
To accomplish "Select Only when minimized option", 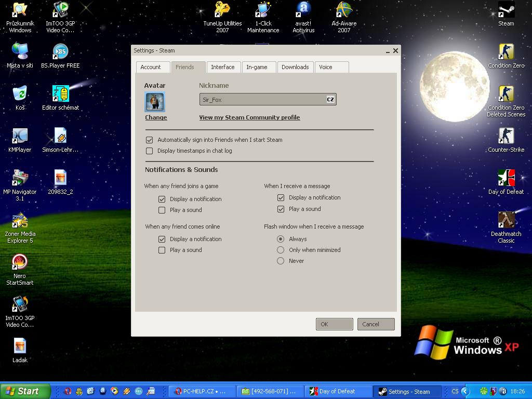I will [280, 250].
